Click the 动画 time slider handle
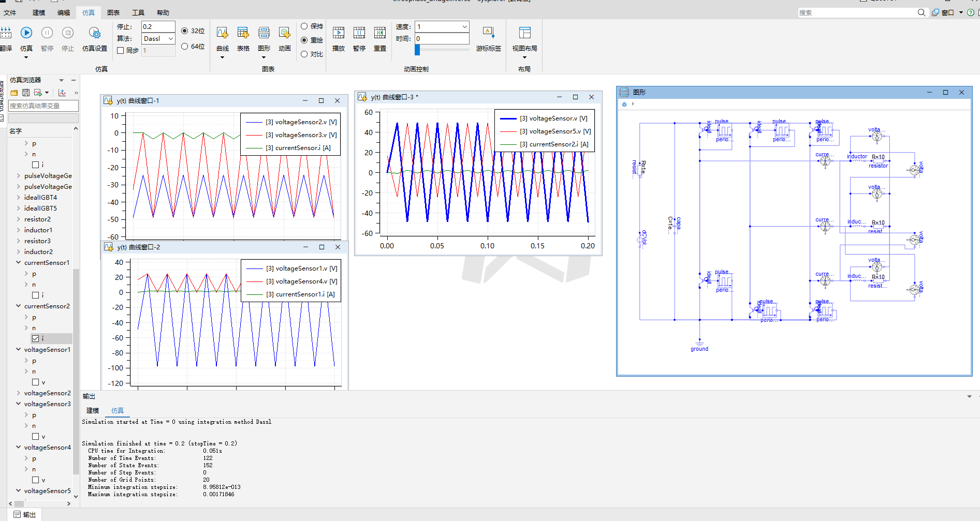Viewport: 980px width, 521px height. point(417,50)
